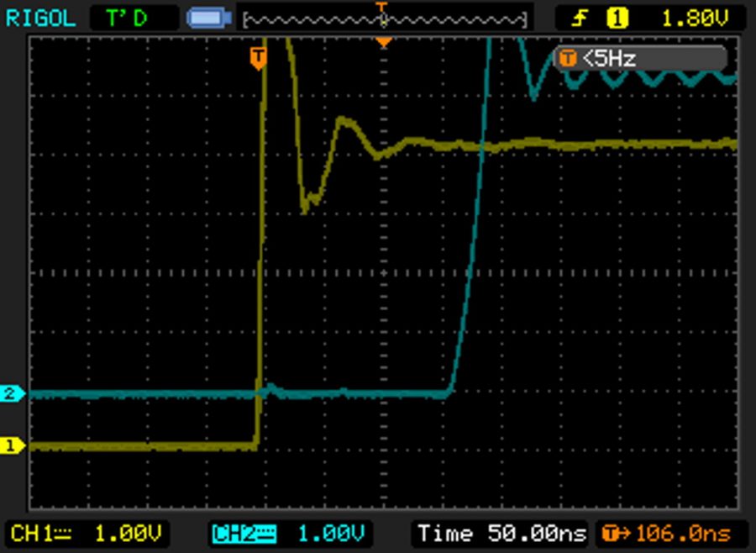Click the orange trigger frequency icon beside <5Hz
The image size is (756, 553).
point(568,57)
